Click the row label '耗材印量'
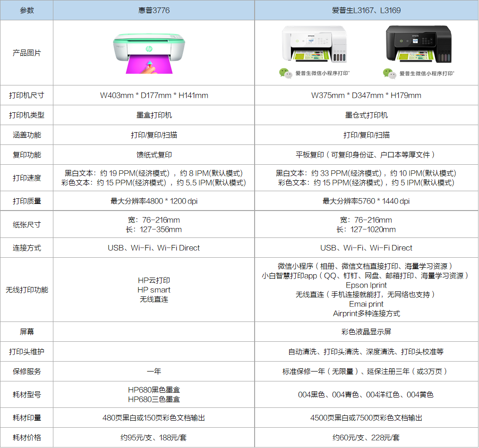479x448 pixels. pyautogui.click(x=26, y=417)
